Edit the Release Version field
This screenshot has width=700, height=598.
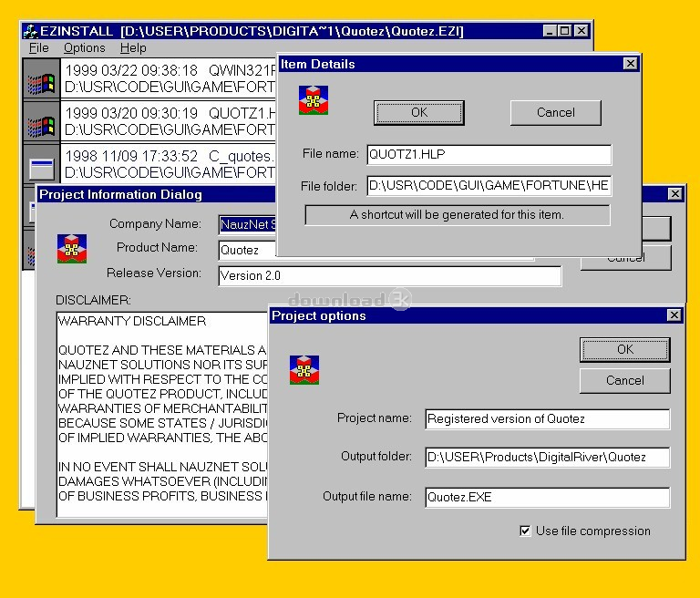tap(390, 275)
